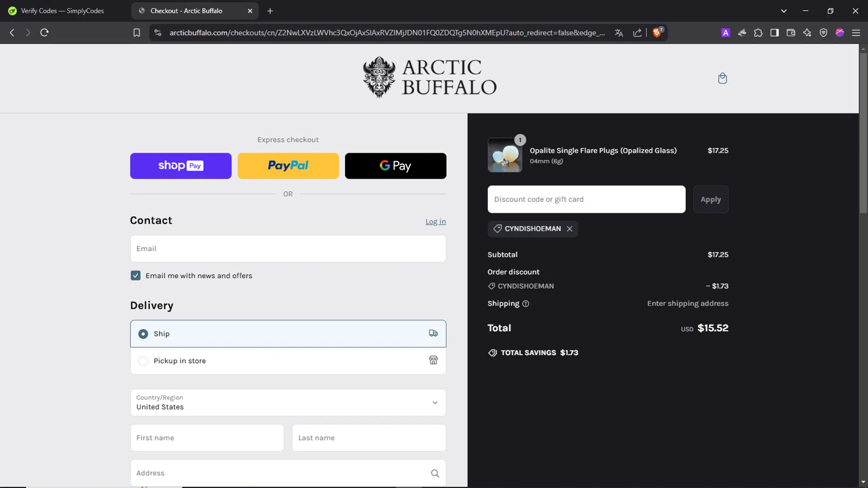The width and height of the screenshot is (868, 488).
Task: Focus the Address field
Action: (288, 473)
